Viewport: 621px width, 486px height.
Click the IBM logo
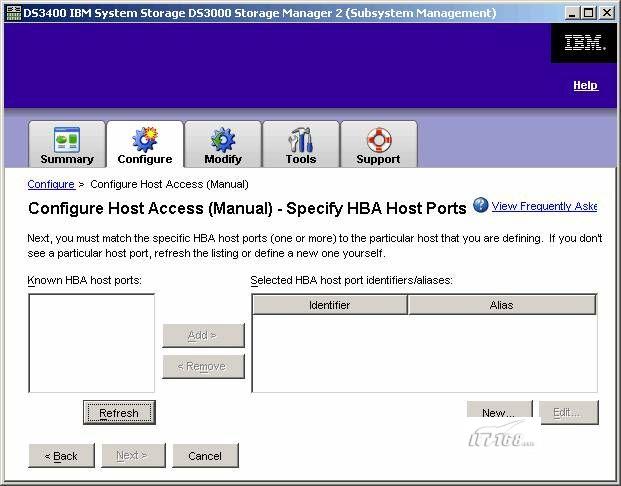585,43
